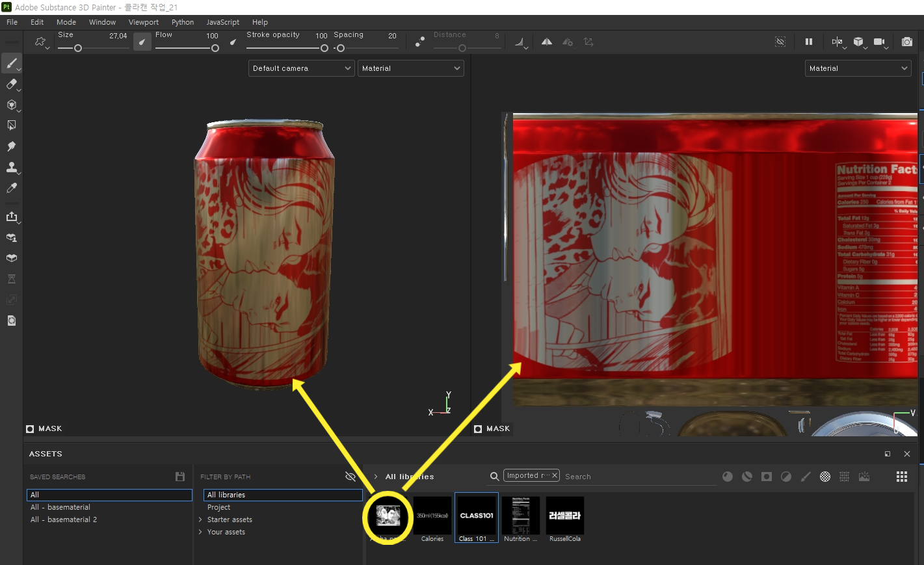Image resolution: width=924 pixels, height=565 pixels.
Task: Open the 2D/3D view mode dropdown
Action: coord(839,42)
